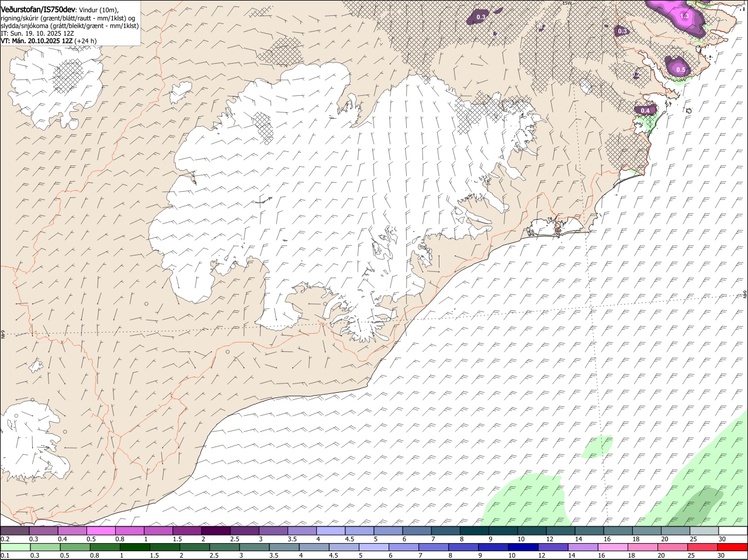The height and width of the screenshot is (560, 748).
Task: Click the 'Vindur (10m)' legend description text
Action: pyautogui.click(x=98, y=10)
